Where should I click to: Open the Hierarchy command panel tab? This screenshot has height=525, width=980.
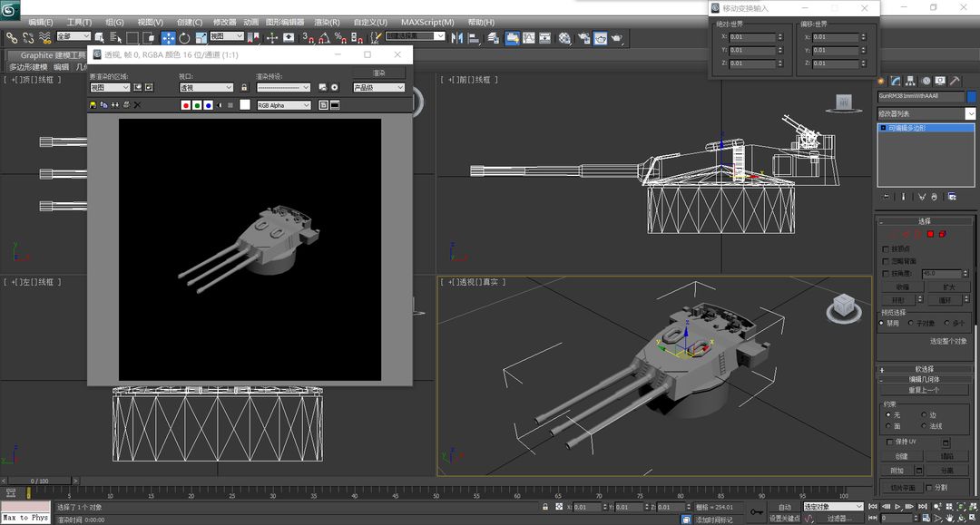(x=911, y=82)
